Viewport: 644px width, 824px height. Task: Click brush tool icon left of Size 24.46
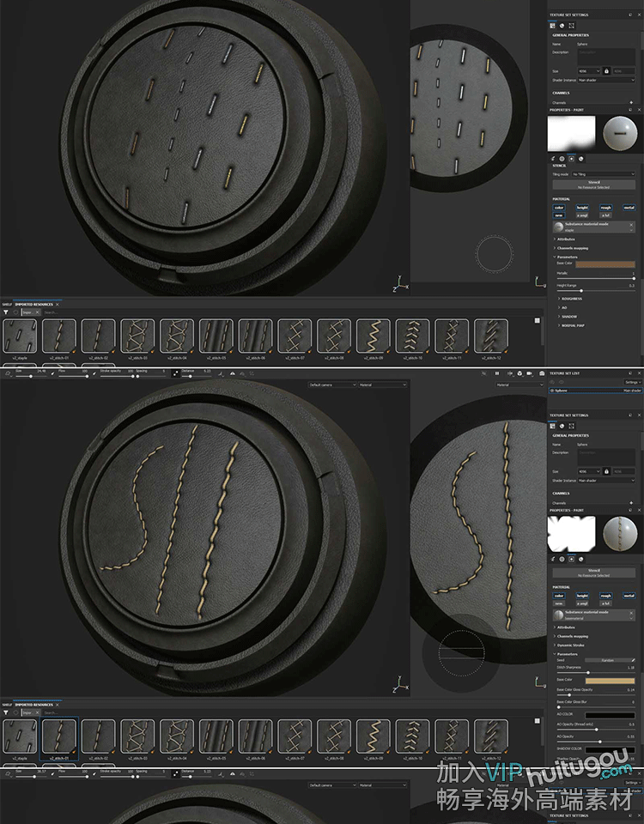(8, 373)
